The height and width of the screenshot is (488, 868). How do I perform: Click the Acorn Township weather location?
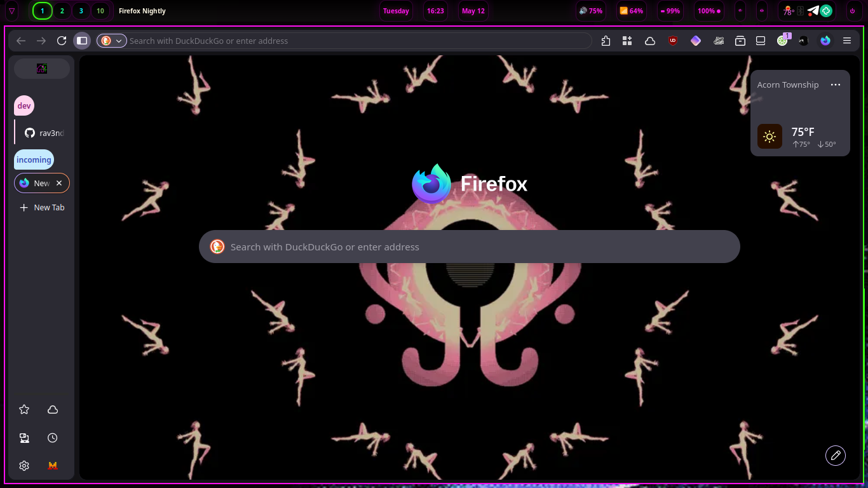tap(788, 85)
